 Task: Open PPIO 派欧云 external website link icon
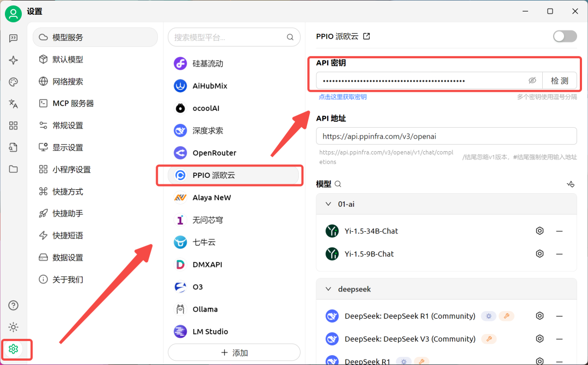367,36
